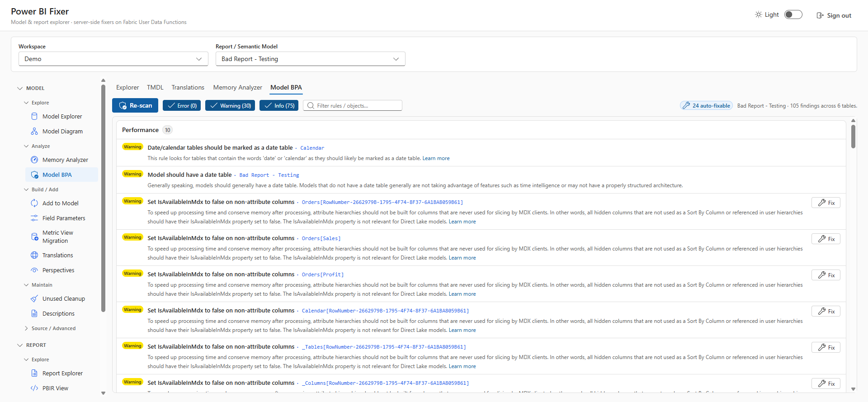Click Fix for _Tables[RowNumber] warning

pos(826,348)
